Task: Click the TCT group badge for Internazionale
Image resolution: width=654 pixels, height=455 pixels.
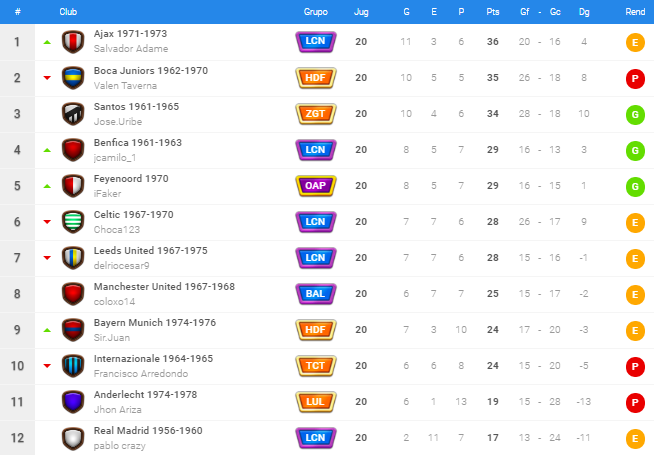Action: pos(316,366)
